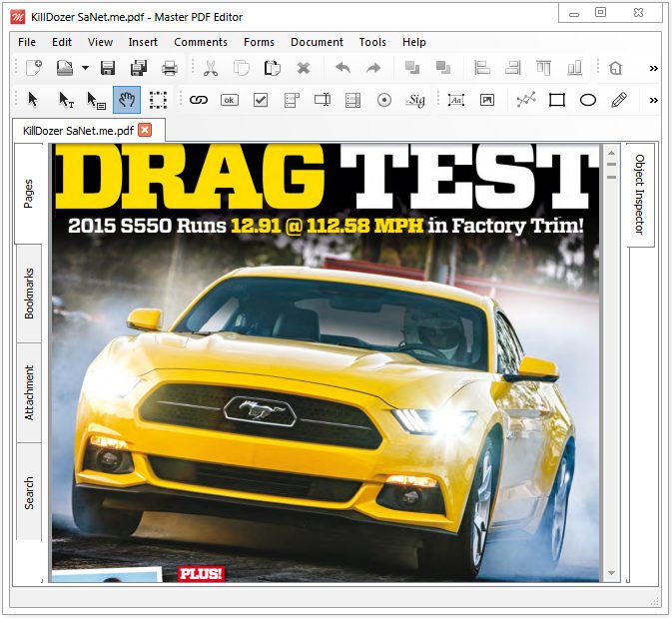The image size is (672, 618).
Task: Insert an OK button form field
Action: [230, 100]
